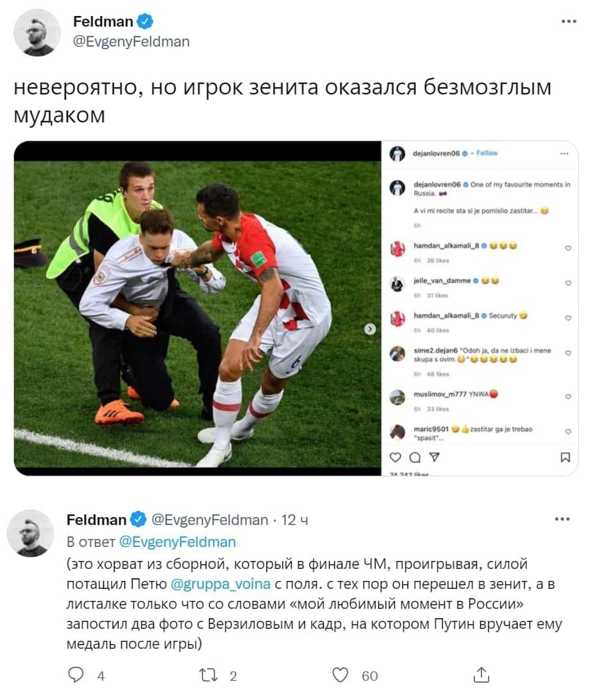
Task: Bookmark the Instagram post
Action: click(565, 457)
